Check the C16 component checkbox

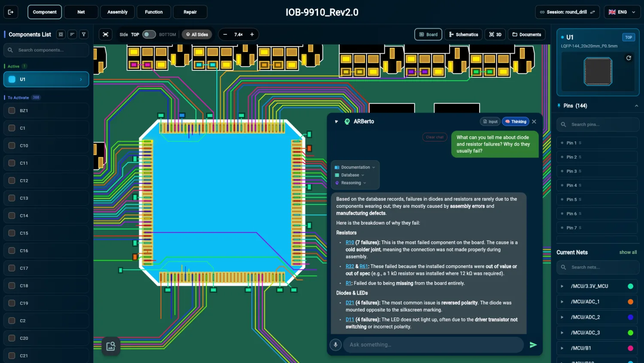point(12,250)
